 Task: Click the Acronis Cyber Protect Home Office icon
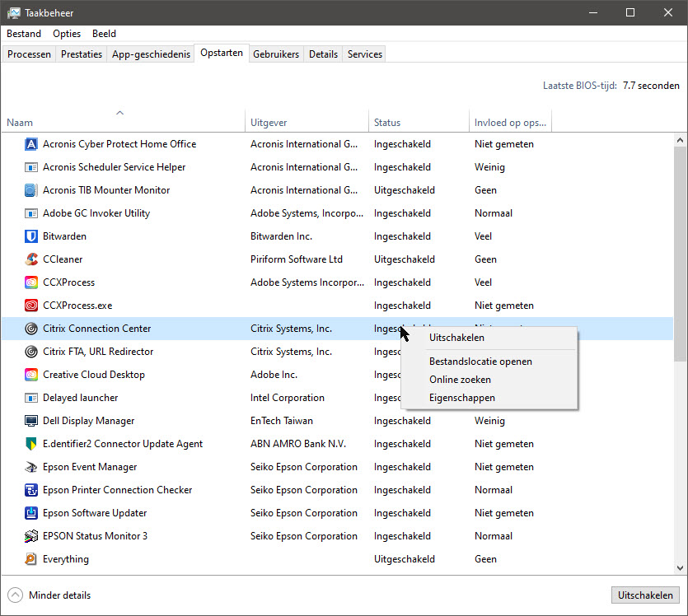31,144
